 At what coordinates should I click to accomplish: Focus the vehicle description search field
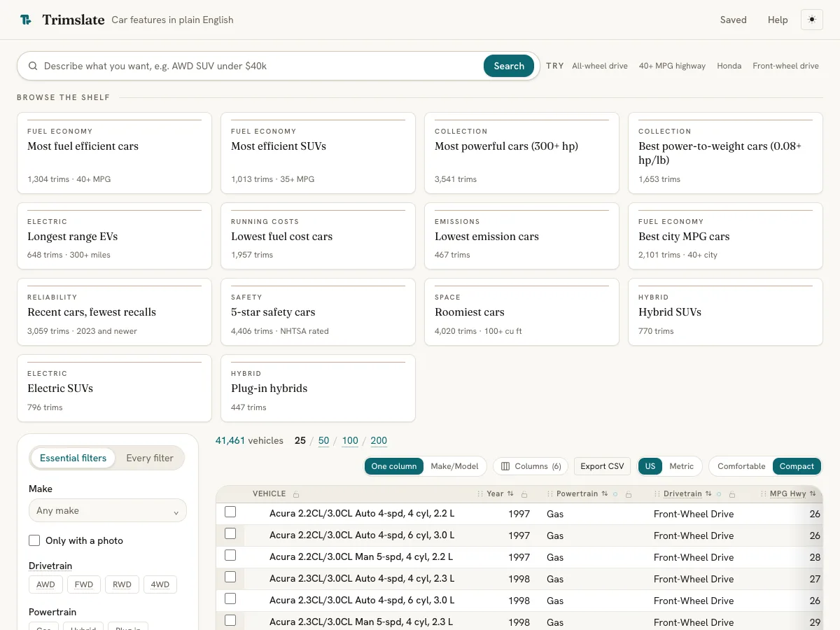(259, 66)
